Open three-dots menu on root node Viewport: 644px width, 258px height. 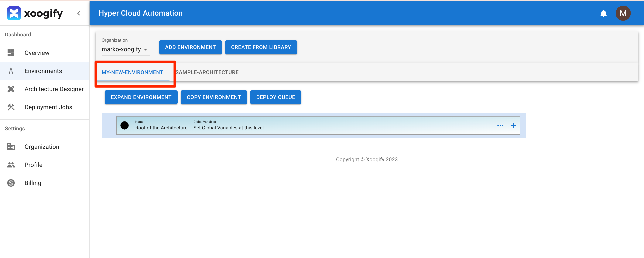click(500, 125)
